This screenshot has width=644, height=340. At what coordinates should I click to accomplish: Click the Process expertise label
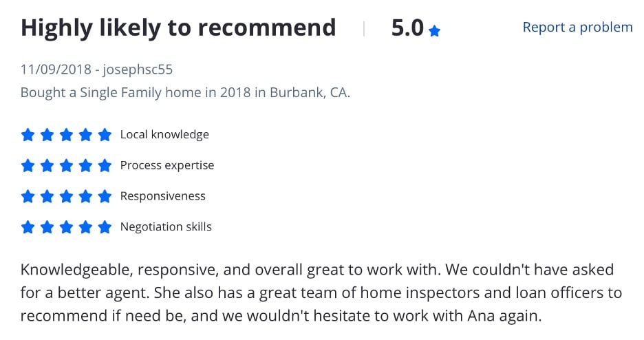(167, 166)
